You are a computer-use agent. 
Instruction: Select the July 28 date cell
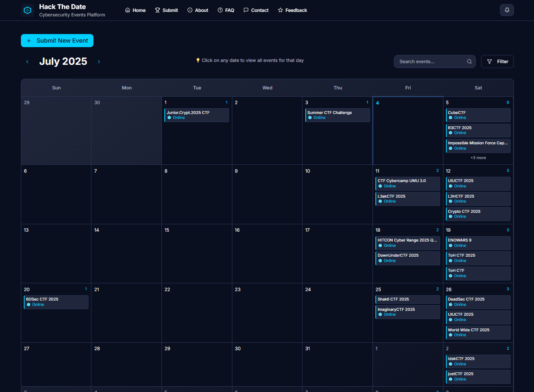pyautogui.click(x=127, y=365)
